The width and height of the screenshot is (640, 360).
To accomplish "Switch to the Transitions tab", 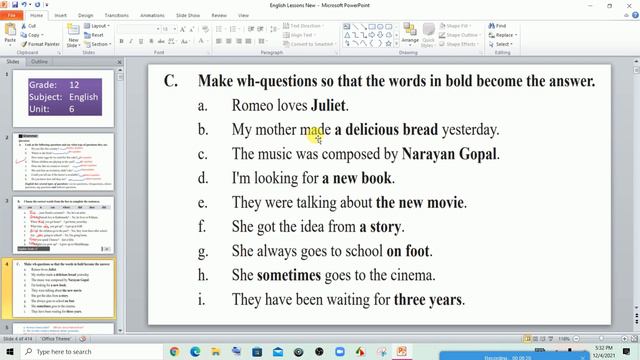I will pos(116,15).
